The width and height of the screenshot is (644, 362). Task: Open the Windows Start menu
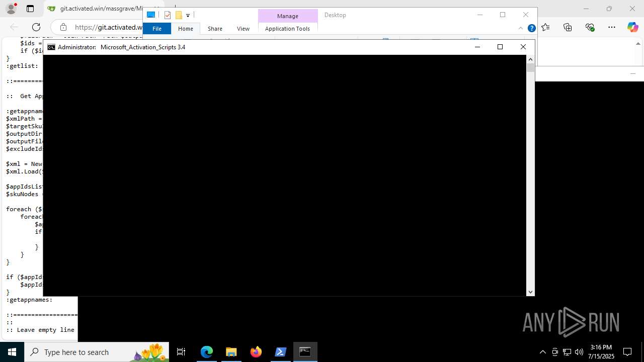tap(12, 352)
